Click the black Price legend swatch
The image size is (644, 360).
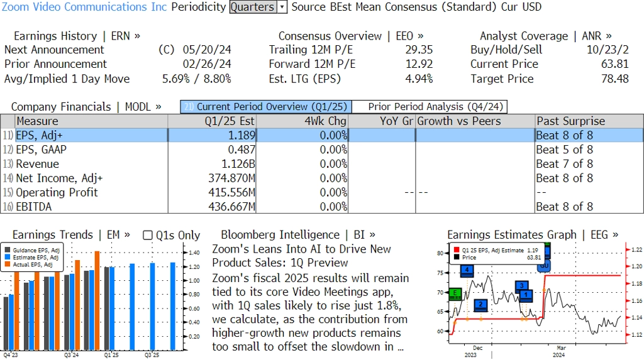(457, 258)
